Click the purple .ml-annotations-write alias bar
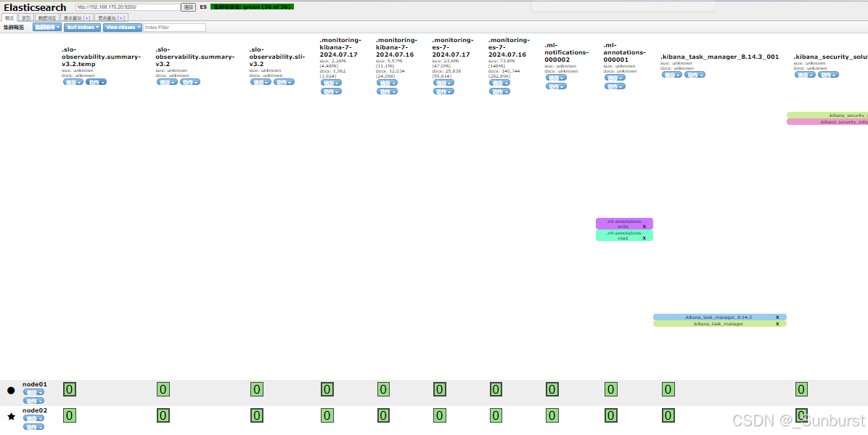Viewport: 868px width, 435px height. 624,224
